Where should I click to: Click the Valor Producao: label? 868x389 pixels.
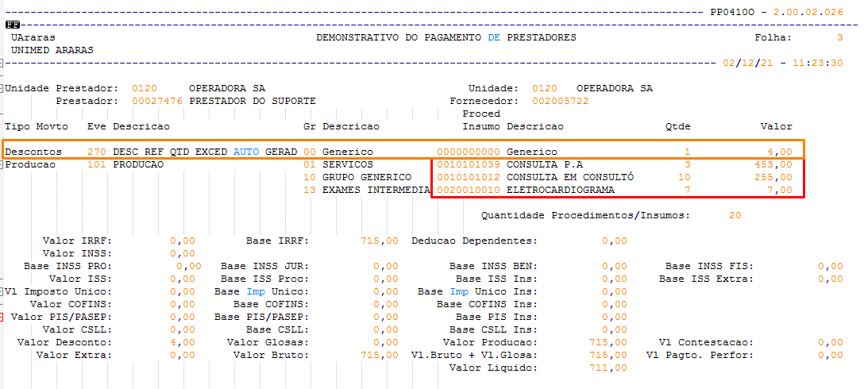491,342
